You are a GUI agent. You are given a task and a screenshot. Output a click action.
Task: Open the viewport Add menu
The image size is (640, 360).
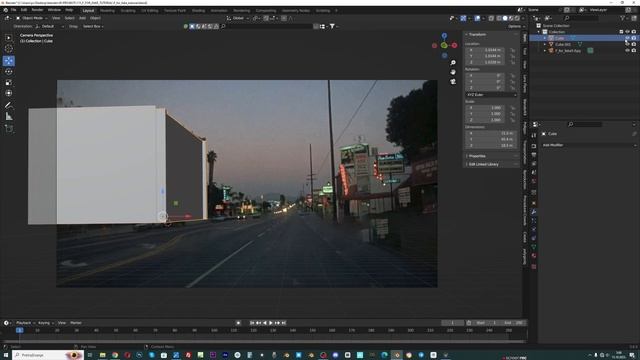pyautogui.click(x=82, y=18)
